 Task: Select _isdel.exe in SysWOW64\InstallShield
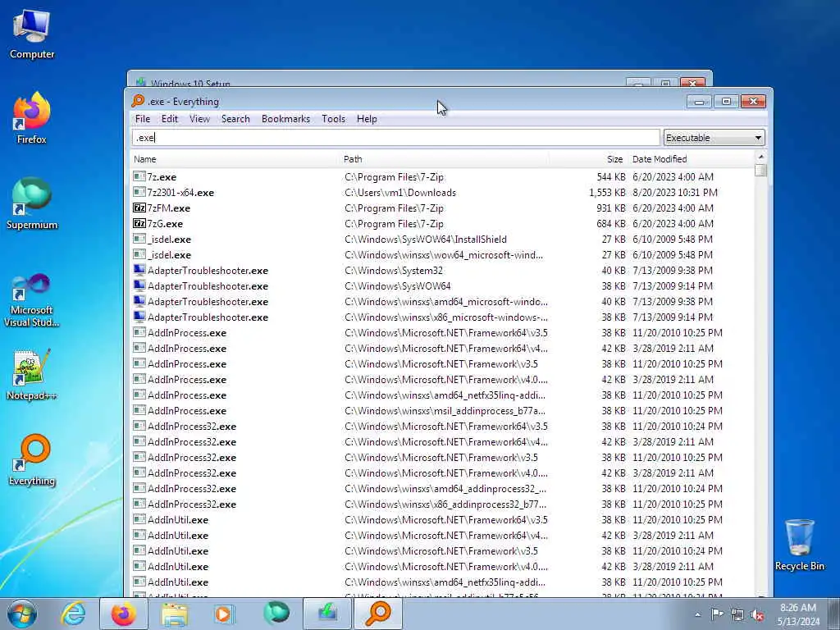(x=169, y=239)
